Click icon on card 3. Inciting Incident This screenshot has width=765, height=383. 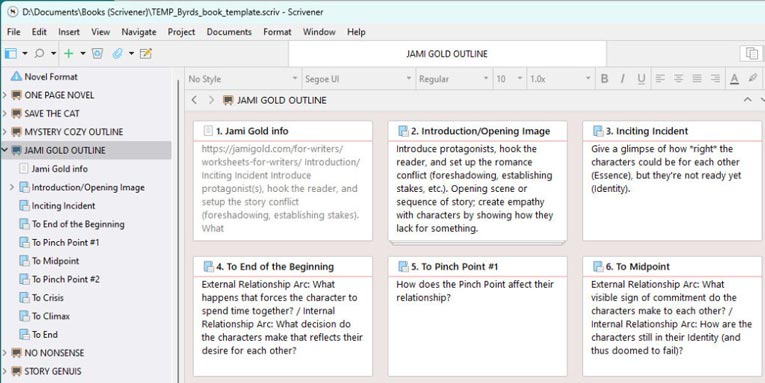[x=598, y=131]
